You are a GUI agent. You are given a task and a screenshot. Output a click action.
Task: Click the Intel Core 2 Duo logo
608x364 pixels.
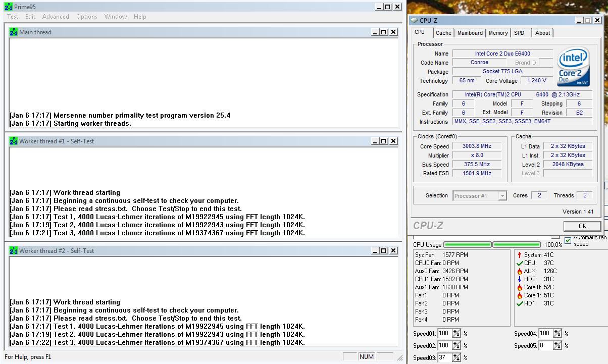pos(573,67)
